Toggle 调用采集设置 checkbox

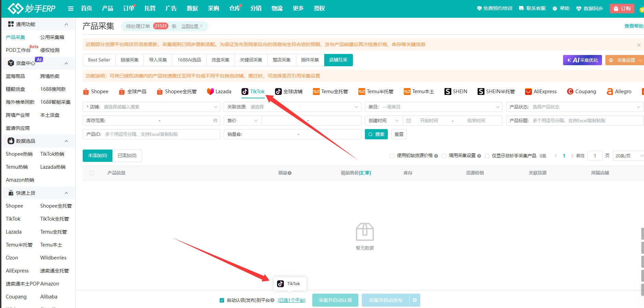[x=444, y=156]
